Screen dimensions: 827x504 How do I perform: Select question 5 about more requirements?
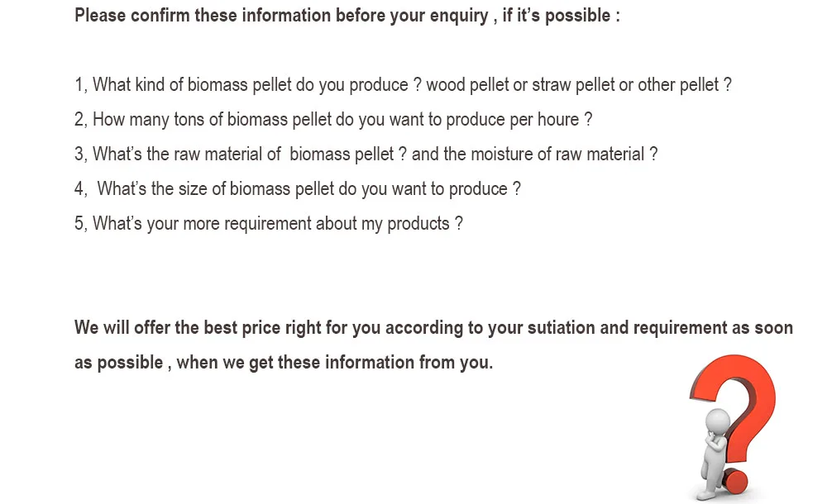point(268,224)
